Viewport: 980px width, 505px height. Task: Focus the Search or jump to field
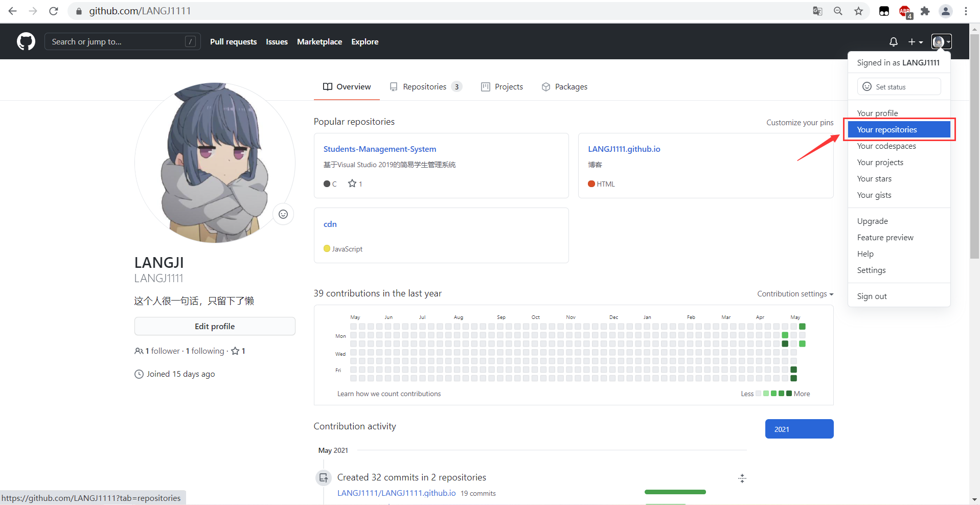[x=123, y=41]
